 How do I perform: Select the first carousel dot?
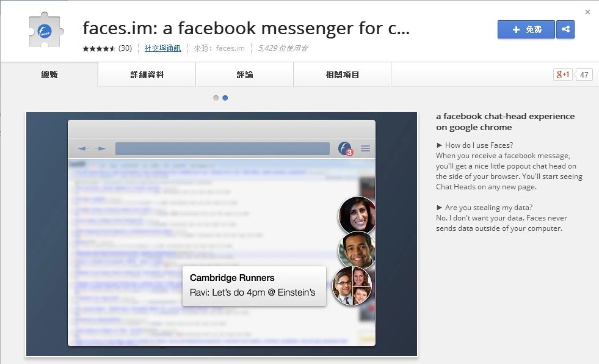tap(216, 98)
